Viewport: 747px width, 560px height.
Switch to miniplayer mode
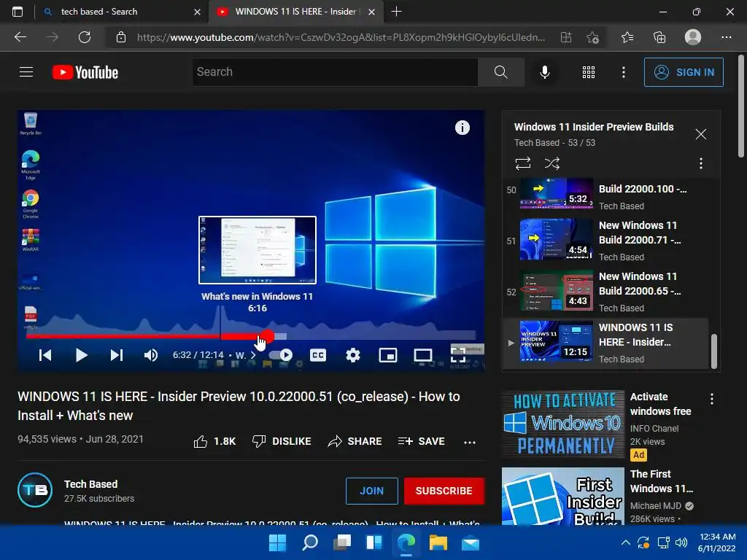tap(388, 355)
